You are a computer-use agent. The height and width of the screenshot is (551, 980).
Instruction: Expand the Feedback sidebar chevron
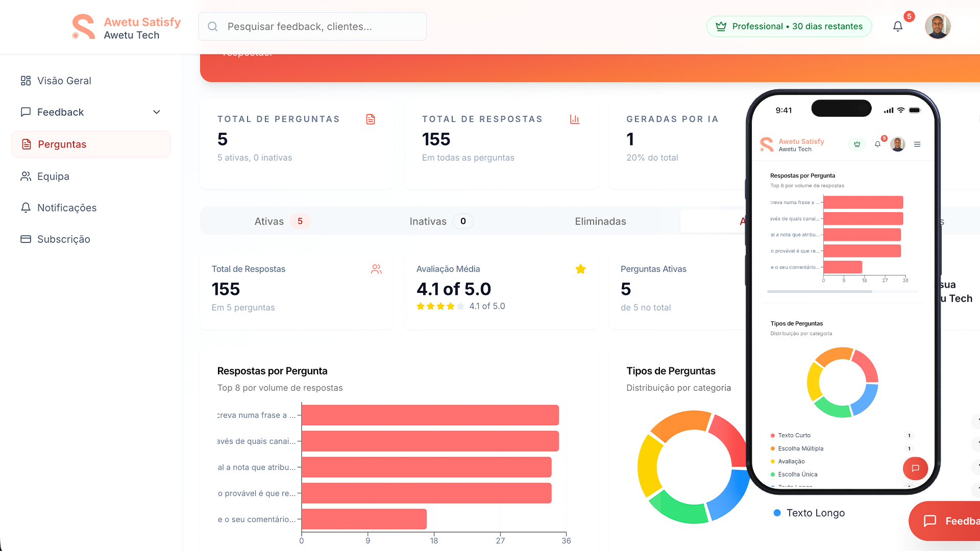[157, 112]
